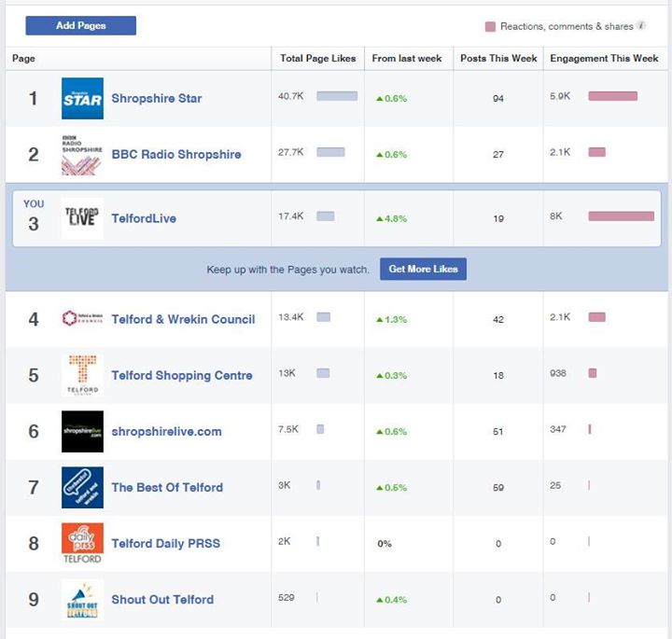The height and width of the screenshot is (639, 672).
Task: Click The Best Of Telford logo
Action: click(x=82, y=487)
